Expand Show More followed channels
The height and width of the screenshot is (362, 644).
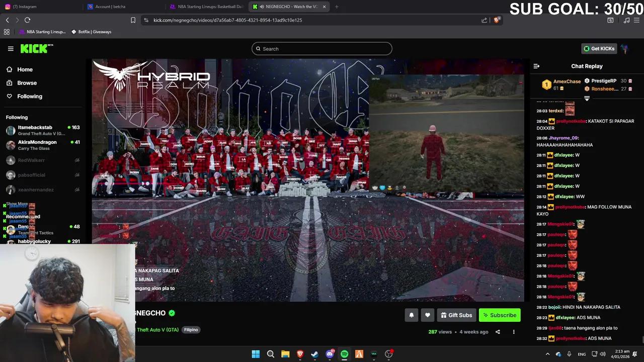(17, 204)
